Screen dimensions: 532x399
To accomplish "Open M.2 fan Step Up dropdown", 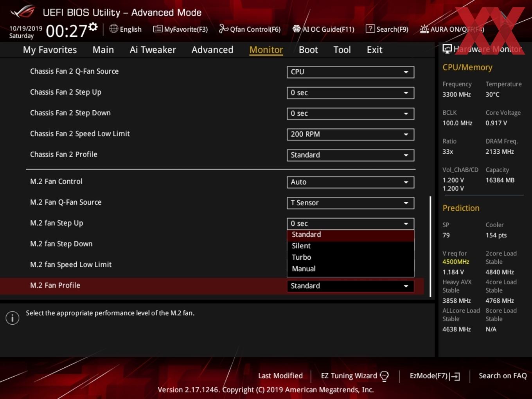I will (x=350, y=223).
